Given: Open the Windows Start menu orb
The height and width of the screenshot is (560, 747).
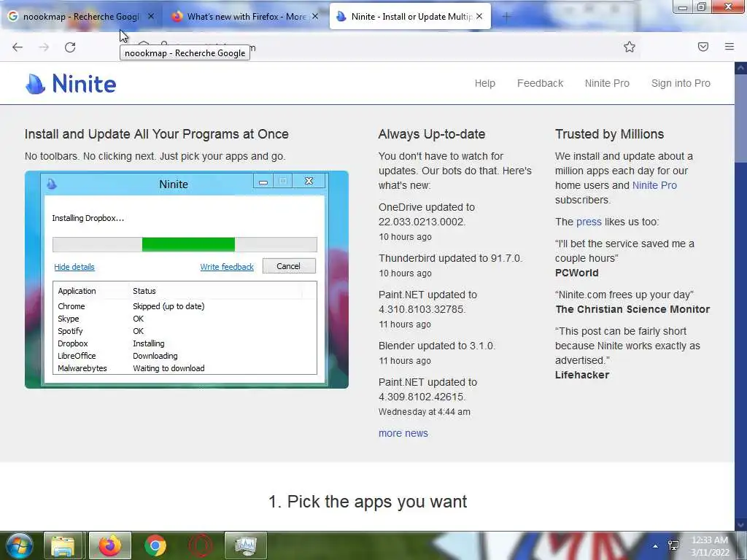Looking at the screenshot, I should click(x=20, y=545).
